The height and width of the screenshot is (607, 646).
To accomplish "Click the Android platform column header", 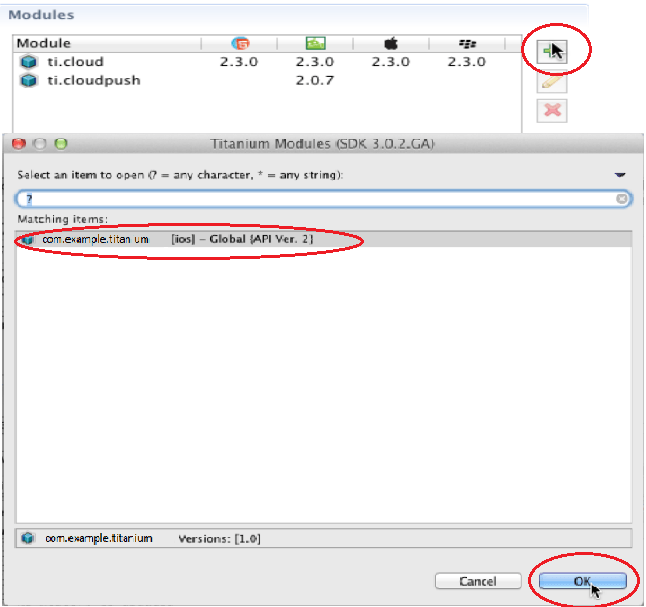I will click(316, 43).
